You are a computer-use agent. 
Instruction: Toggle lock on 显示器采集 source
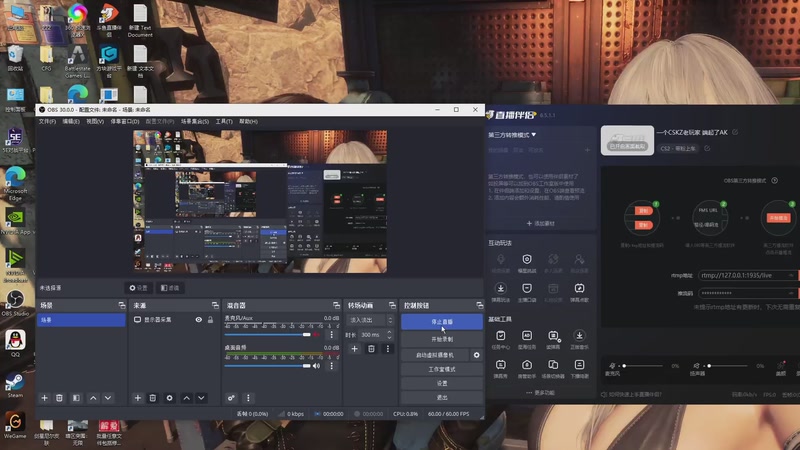click(x=210, y=320)
